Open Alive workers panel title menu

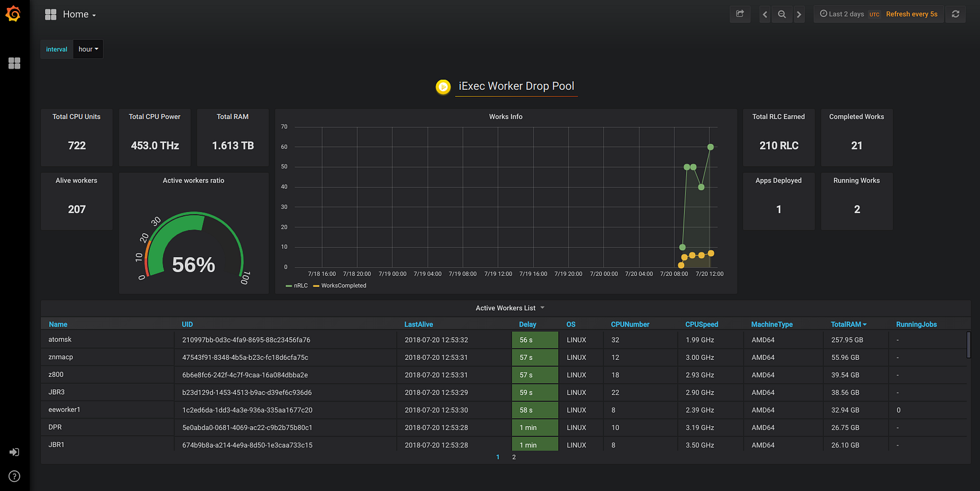[77, 180]
